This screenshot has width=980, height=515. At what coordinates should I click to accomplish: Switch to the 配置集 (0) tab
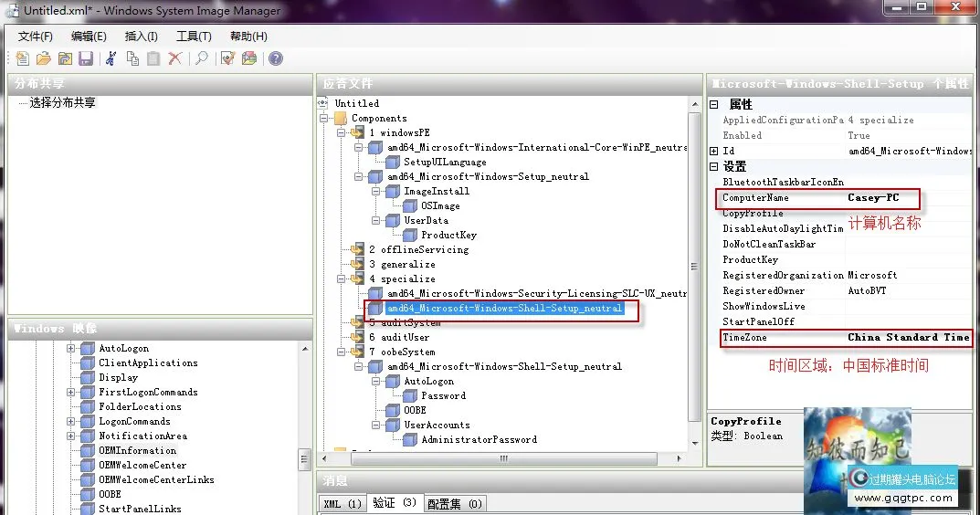tap(456, 504)
